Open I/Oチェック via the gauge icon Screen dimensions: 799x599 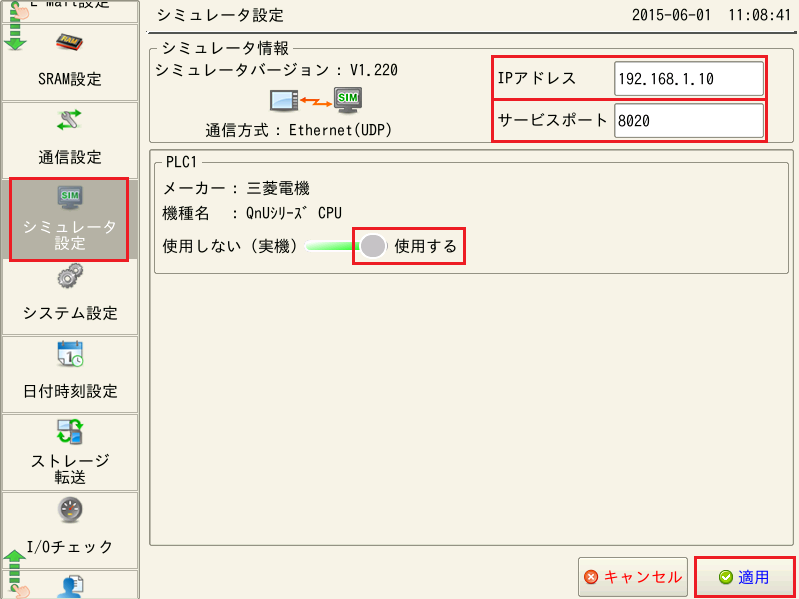click(x=69, y=509)
